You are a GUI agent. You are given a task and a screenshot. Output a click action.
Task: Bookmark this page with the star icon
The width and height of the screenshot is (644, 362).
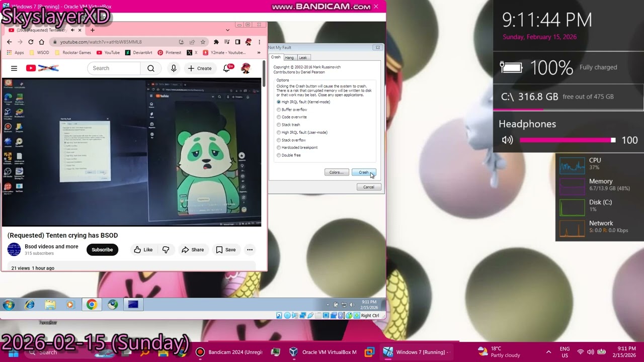coord(203,42)
